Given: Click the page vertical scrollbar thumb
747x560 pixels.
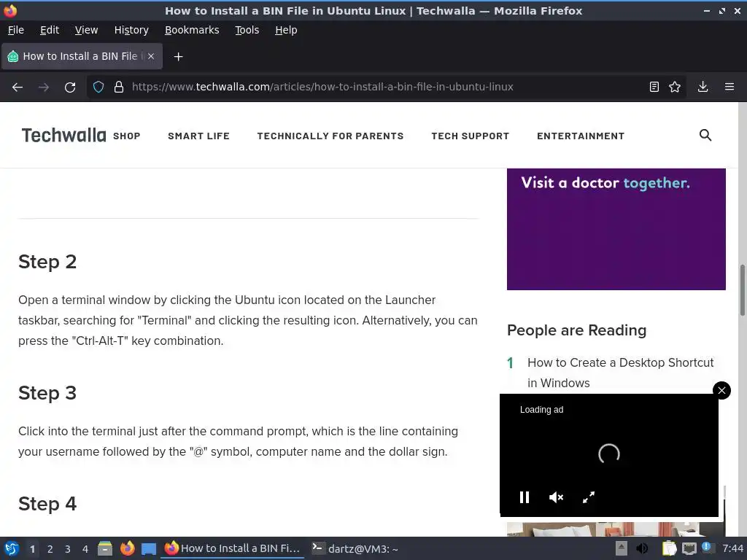Looking at the screenshot, I should pyautogui.click(x=742, y=289).
